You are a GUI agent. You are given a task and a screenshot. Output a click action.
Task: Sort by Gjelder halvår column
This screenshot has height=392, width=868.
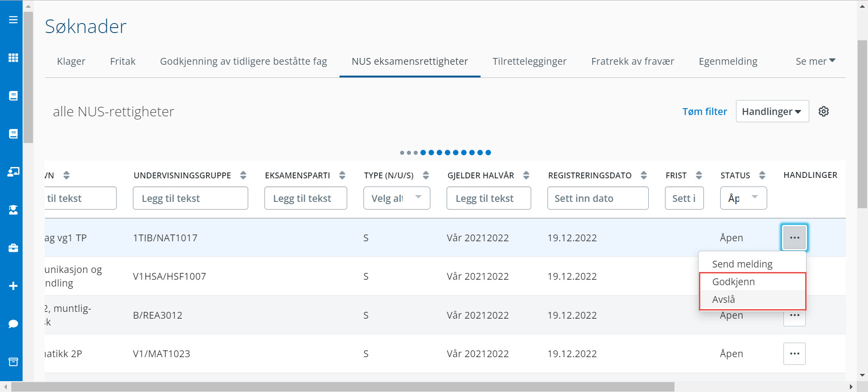click(x=526, y=175)
